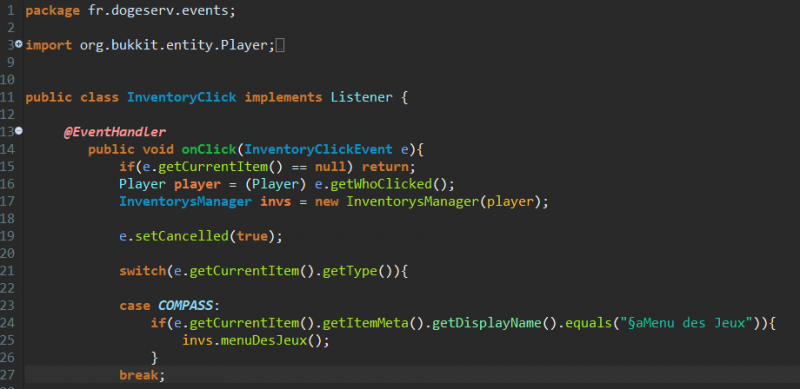Click line number 21 in the gutter

pos(8,271)
